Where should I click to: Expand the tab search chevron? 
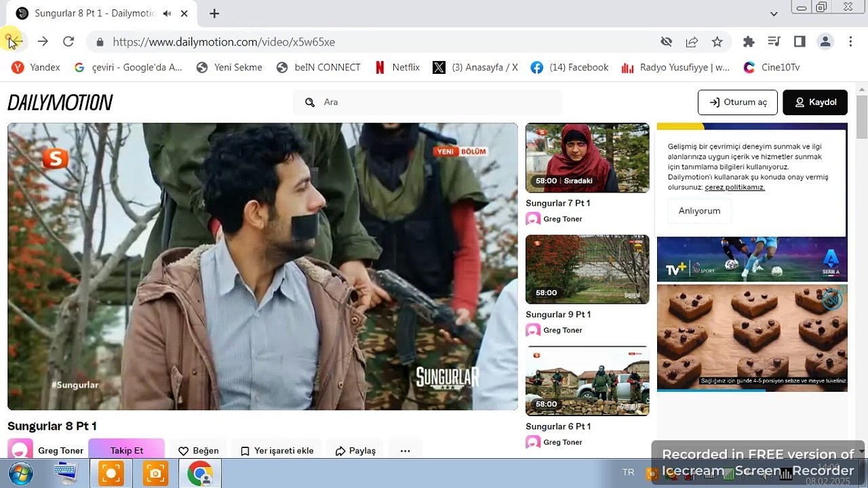pos(774,14)
